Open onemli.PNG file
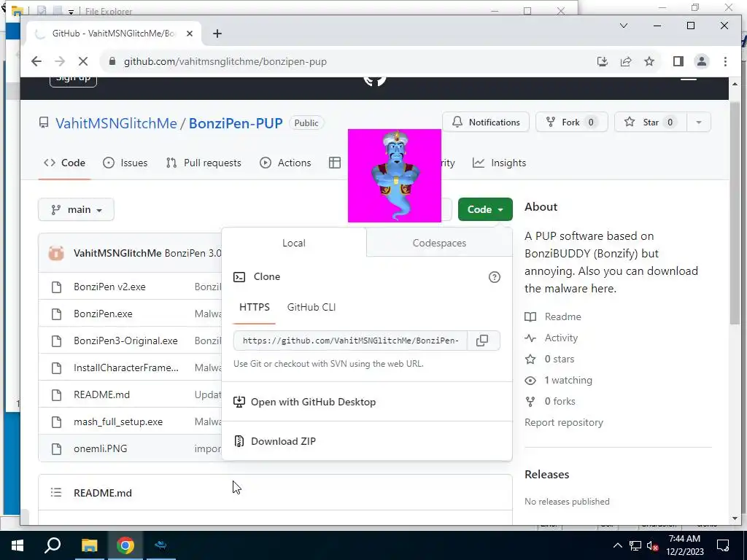The height and width of the screenshot is (560, 747). point(101,448)
